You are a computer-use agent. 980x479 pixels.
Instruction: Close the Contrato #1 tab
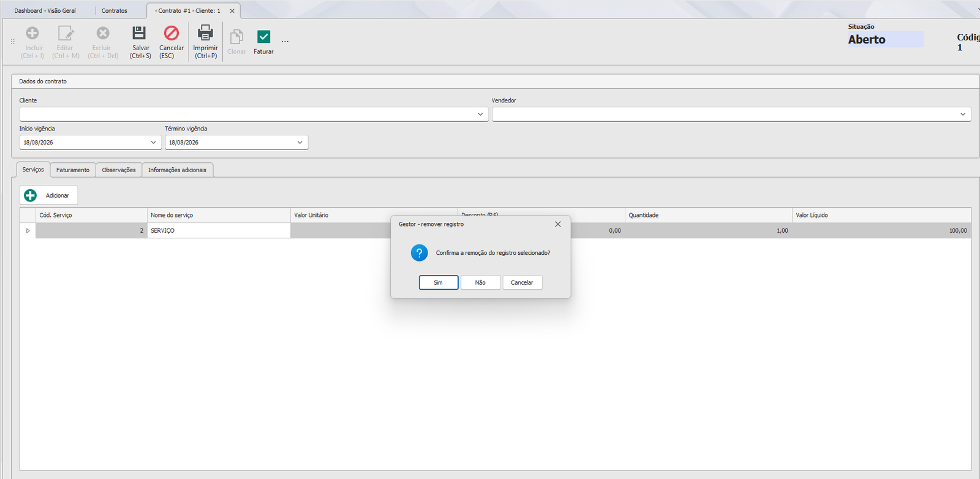232,11
